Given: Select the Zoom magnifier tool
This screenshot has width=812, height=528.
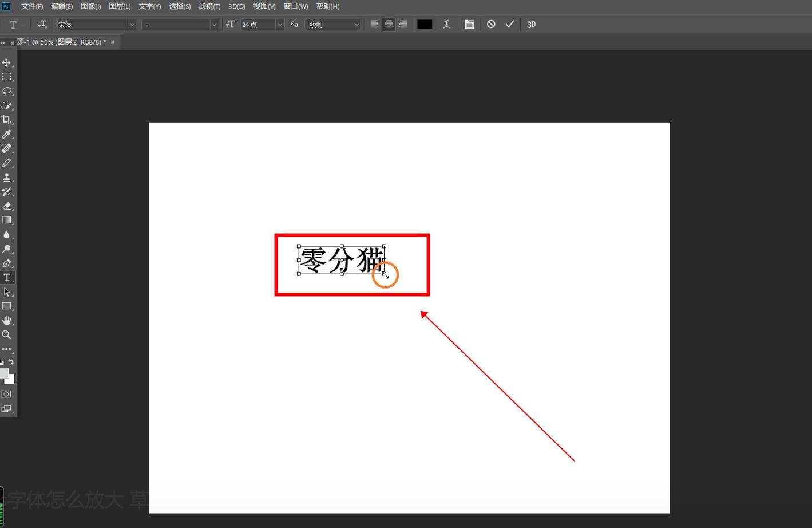Looking at the screenshot, I should point(7,335).
